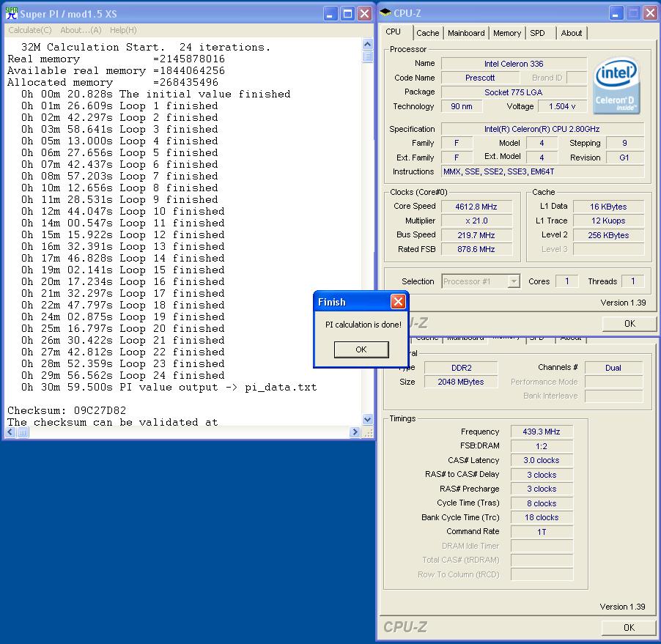
Task: Click OK in the lower CPU-Z memory window
Action: click(629, 628)
